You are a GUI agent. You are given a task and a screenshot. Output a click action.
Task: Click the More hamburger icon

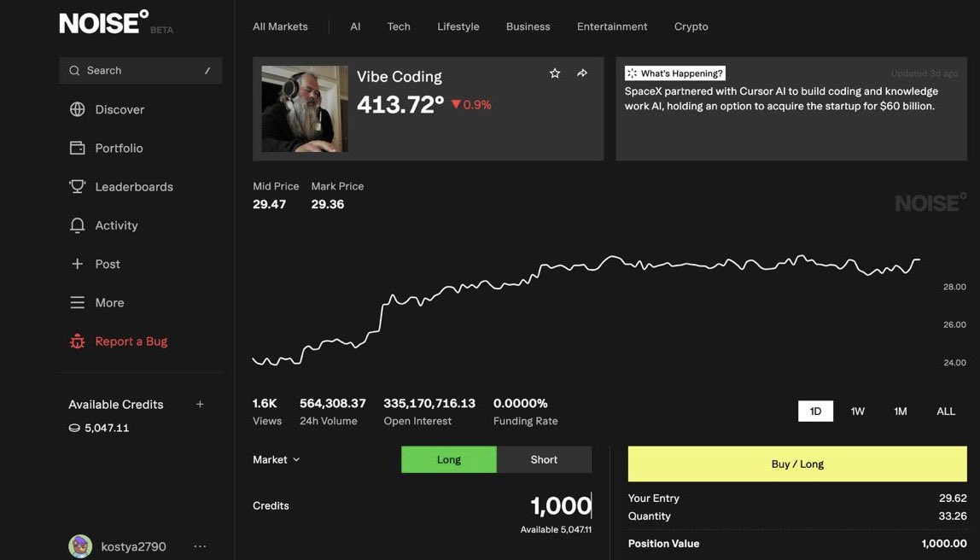(x=78, y=302)
